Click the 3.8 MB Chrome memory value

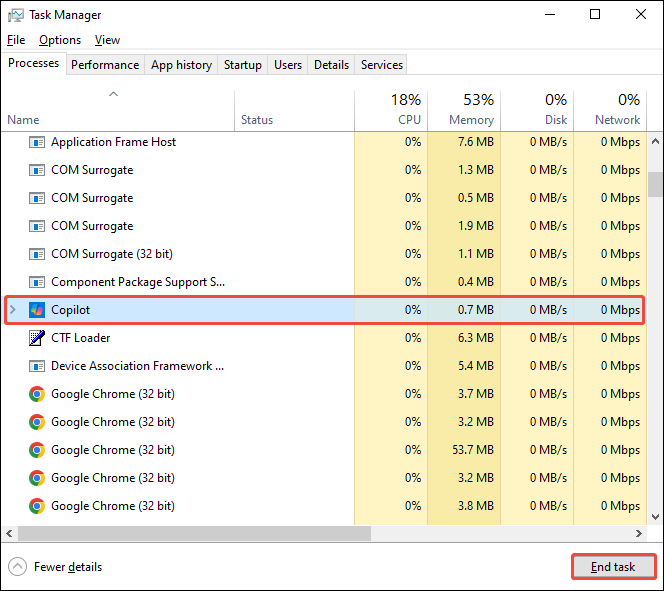pyautogui.click(x=476, y=506)
